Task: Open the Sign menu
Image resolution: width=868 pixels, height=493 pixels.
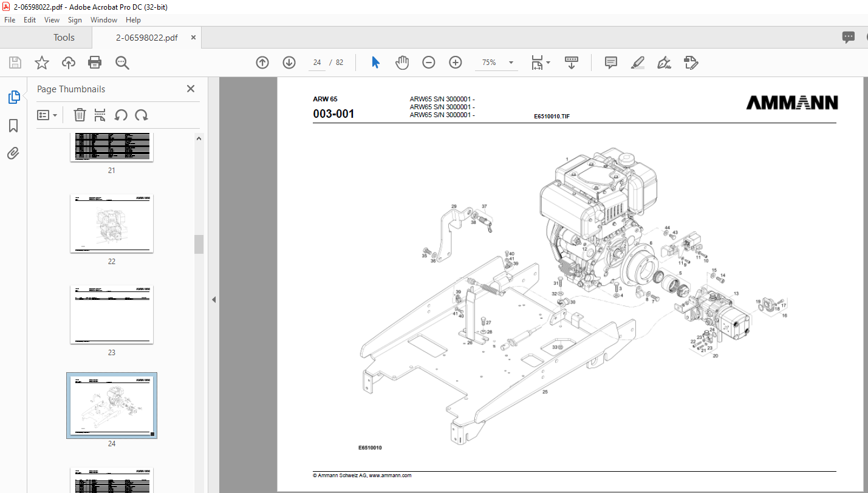Action: [x=75, y=20]
